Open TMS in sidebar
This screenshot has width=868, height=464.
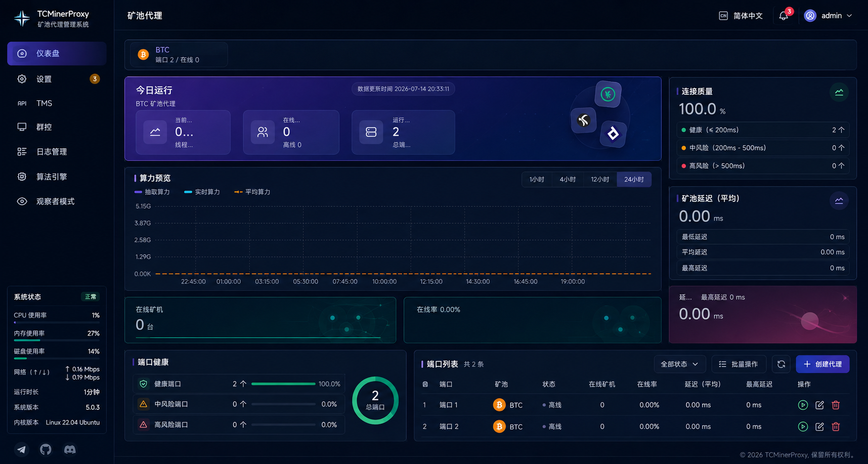pyautogui.click(x=57, y=103)
